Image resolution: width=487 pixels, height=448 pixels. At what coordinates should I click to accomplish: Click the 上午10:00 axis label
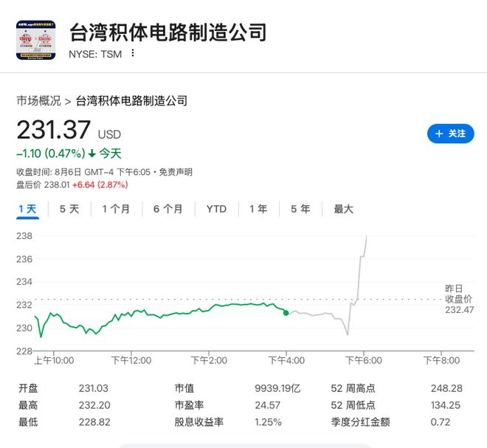click(x=54, y=360)
